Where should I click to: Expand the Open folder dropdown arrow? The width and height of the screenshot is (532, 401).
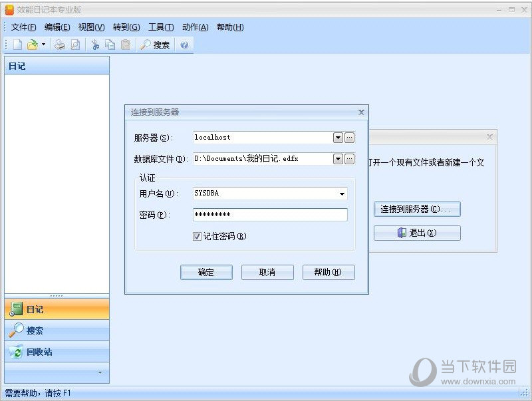(43, 45)
